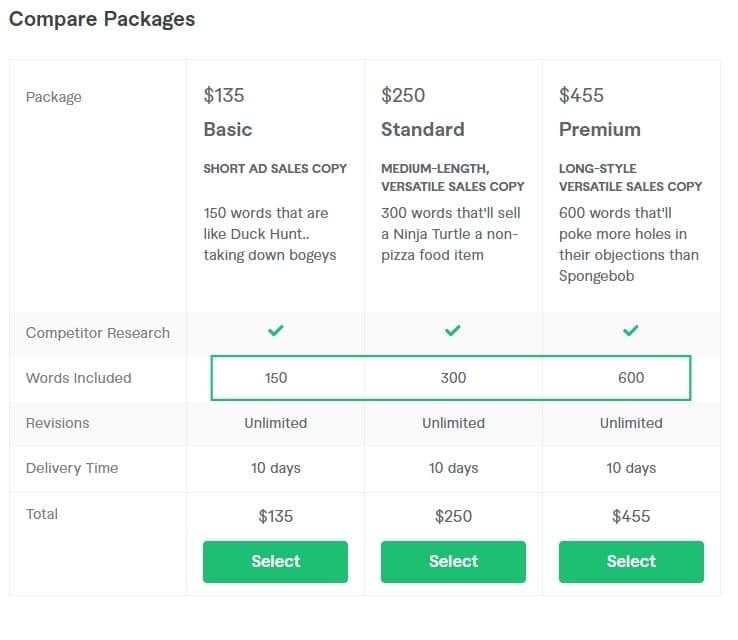
Task: Click the Revisions row label
Action: 58,423
